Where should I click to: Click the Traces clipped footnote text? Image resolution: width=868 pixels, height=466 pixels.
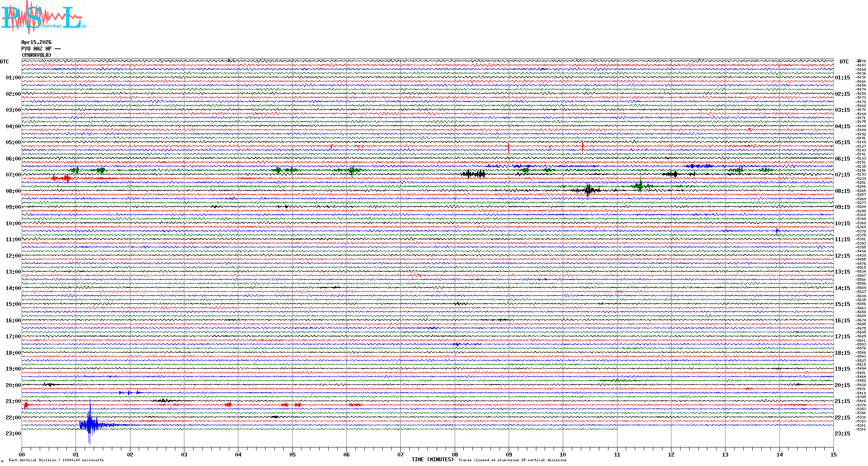(512, 460)
